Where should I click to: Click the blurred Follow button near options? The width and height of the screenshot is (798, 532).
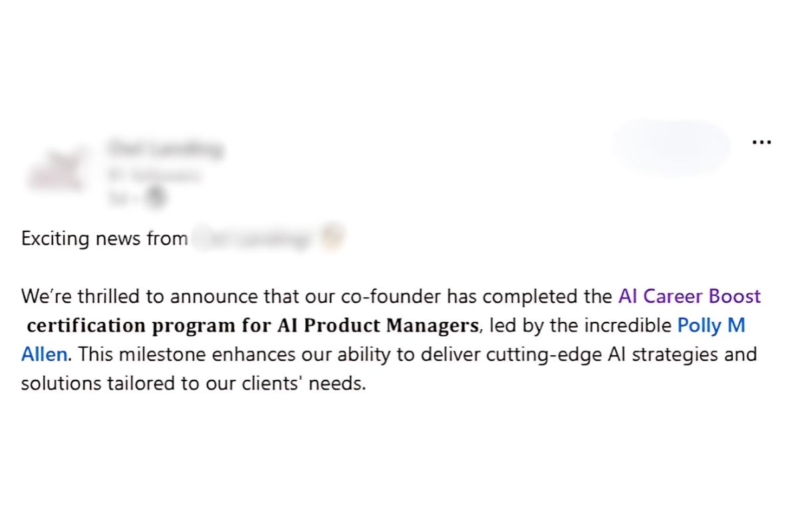click(x=672, y=147)
